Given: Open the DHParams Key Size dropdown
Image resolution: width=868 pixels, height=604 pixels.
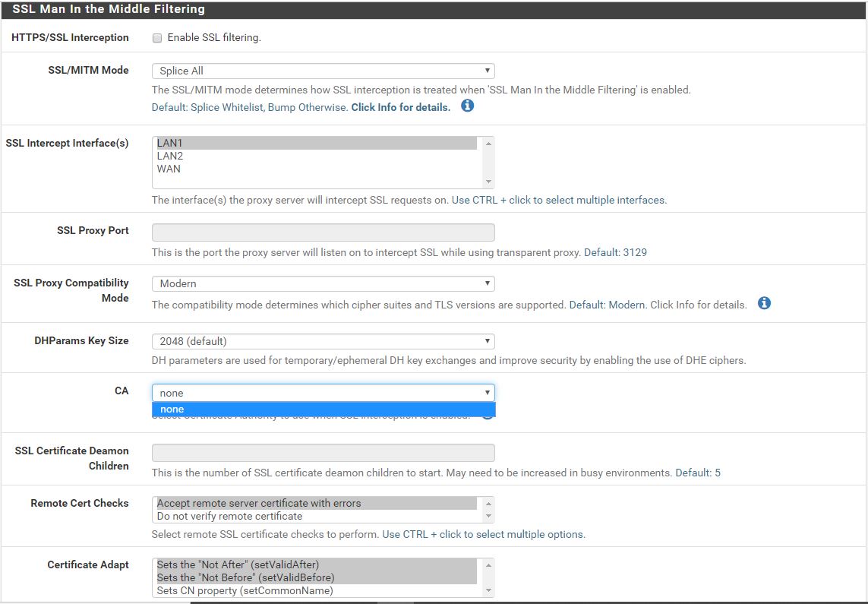Looking at the screenshot, I should pos(323,341).
